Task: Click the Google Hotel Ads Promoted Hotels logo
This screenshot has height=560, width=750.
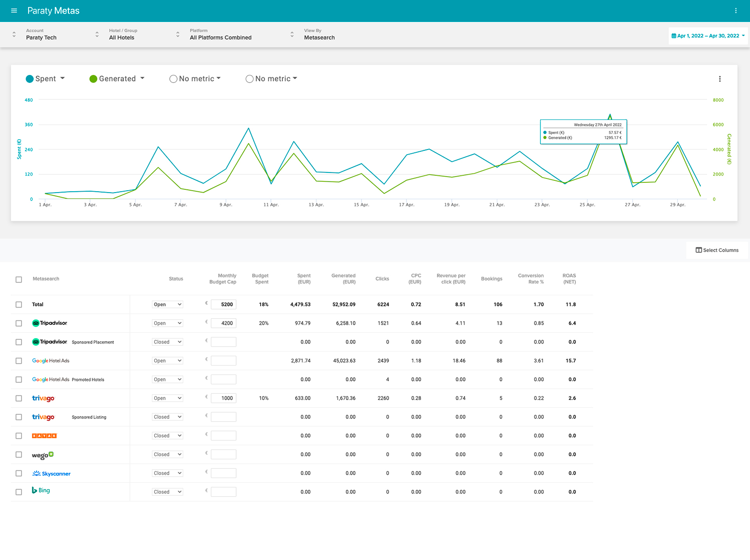Action: click(51, 380)
